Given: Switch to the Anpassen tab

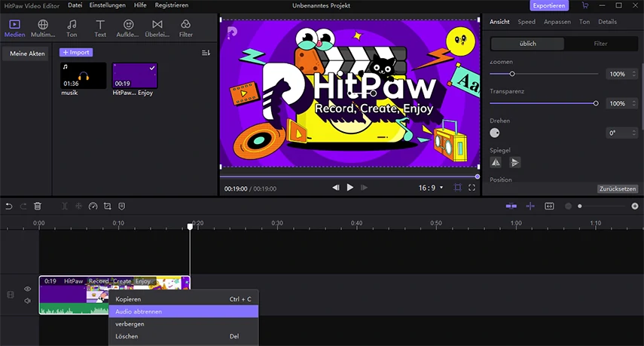Looking at the screenshot, I should click(557, 22).
